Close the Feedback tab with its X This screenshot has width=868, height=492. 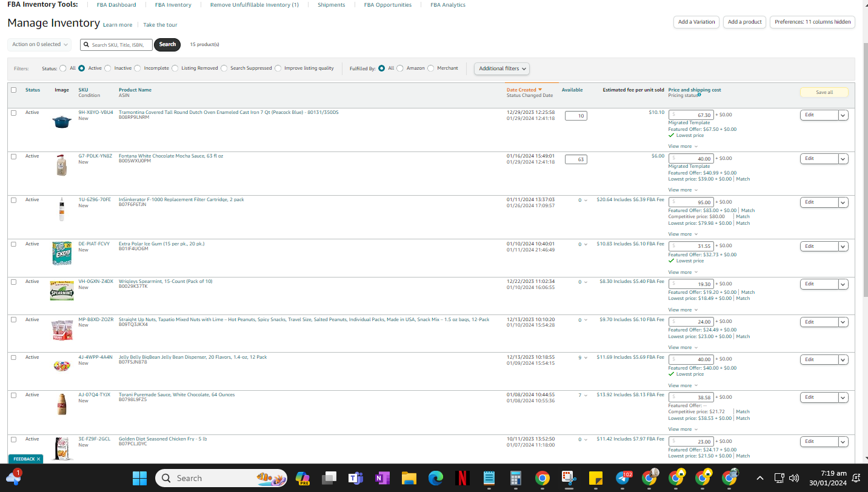click(x=38, y=459)
